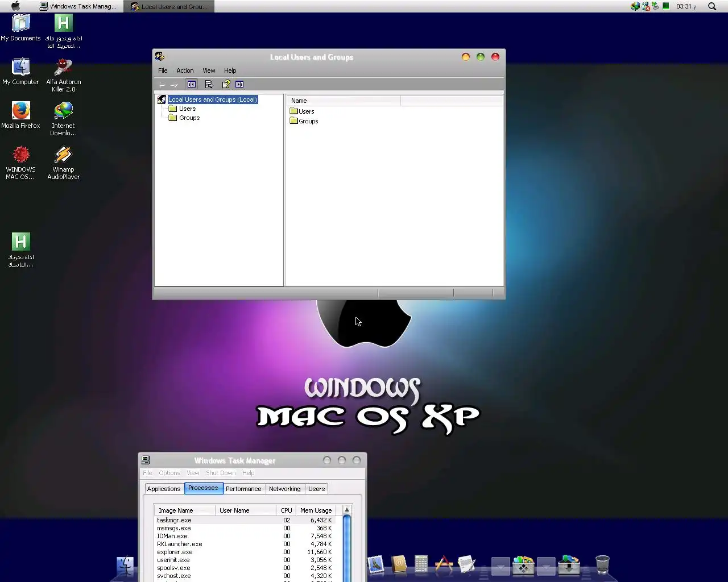This screenshot has height=582, width=728.
Task: Select Users folder in the console tree
Action: pyautogui.click(x=187, y=109)
